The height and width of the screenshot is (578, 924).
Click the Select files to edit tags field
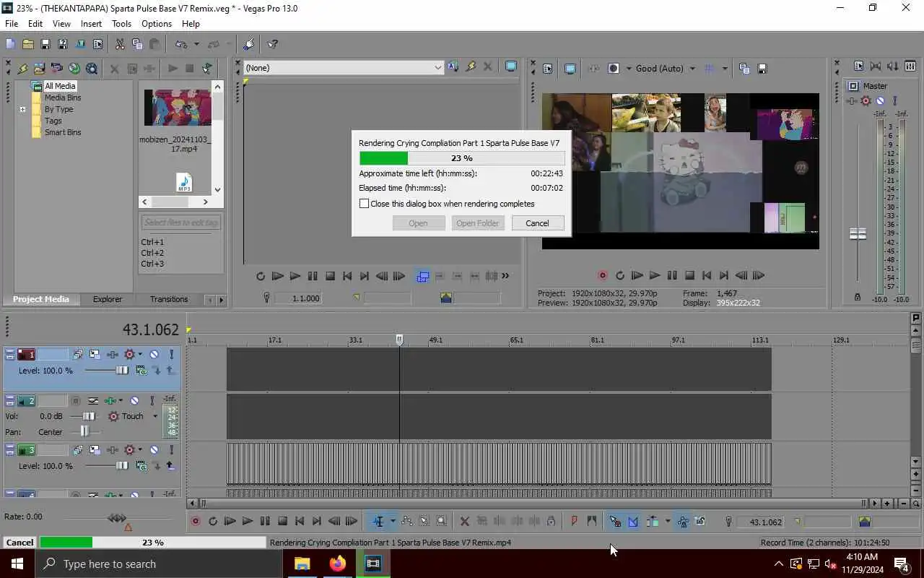click(x=180, y=223)
